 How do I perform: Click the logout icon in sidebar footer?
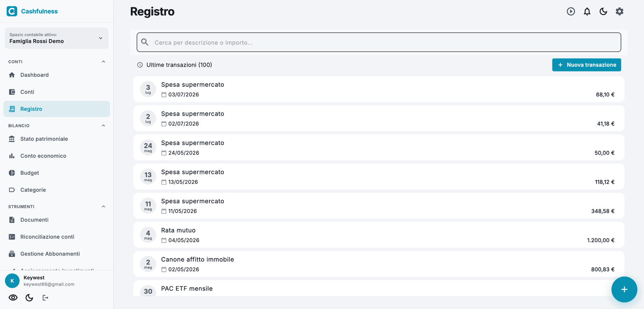45,298
